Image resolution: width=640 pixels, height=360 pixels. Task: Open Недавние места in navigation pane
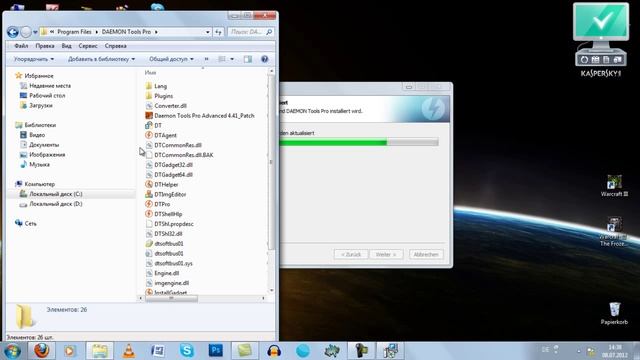50,86
